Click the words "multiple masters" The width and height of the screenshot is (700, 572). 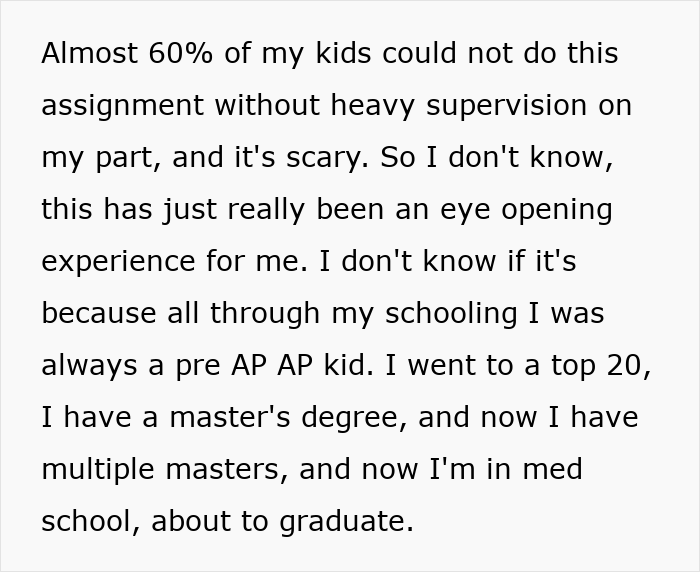(165, 469)
